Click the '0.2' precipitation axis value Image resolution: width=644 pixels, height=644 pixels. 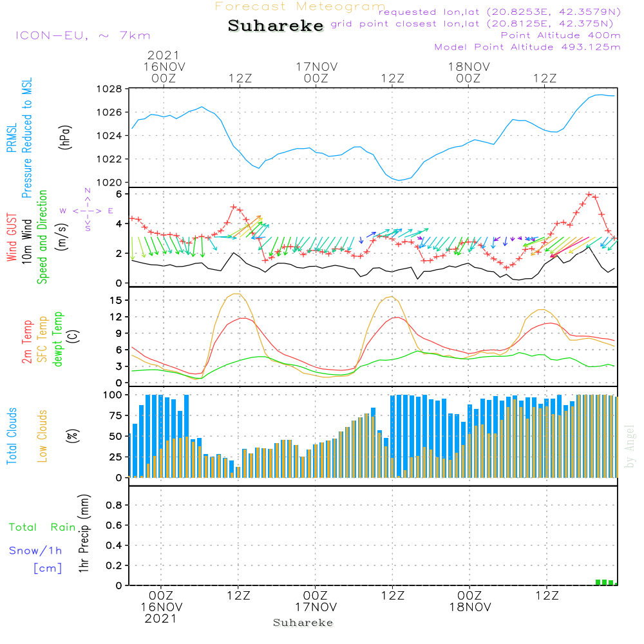point(114,565)
